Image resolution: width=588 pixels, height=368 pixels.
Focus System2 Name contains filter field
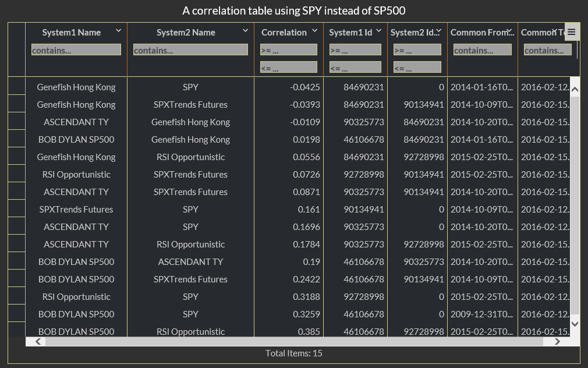point(190,50)
